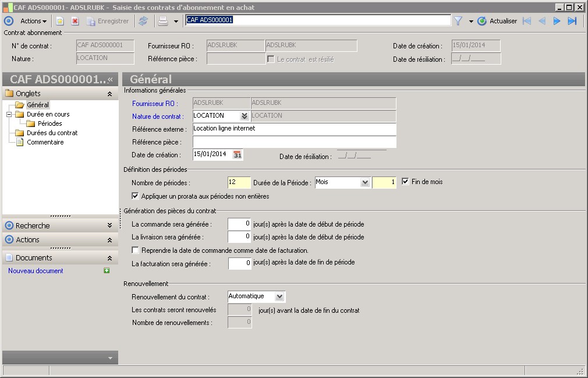Click the printer icon in toolbar
Image resolution: width=588 pixels, height=378 pixels.
click(x=164, y=21)
